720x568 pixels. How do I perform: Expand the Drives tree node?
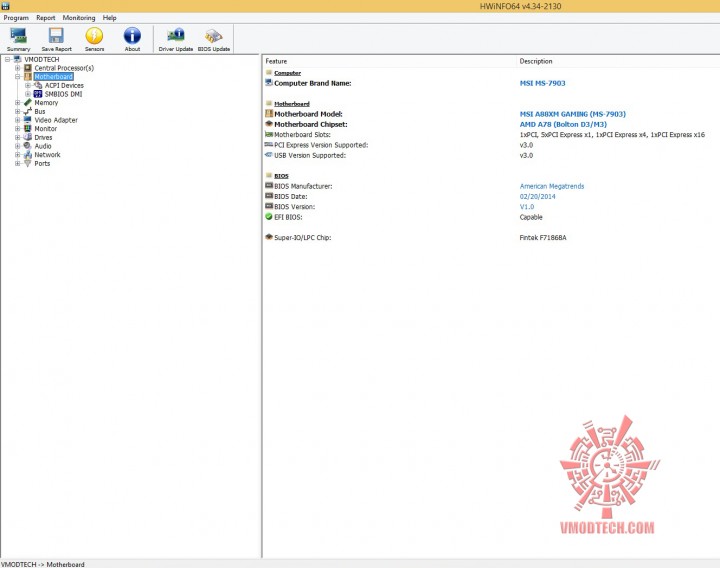[17, 137]
